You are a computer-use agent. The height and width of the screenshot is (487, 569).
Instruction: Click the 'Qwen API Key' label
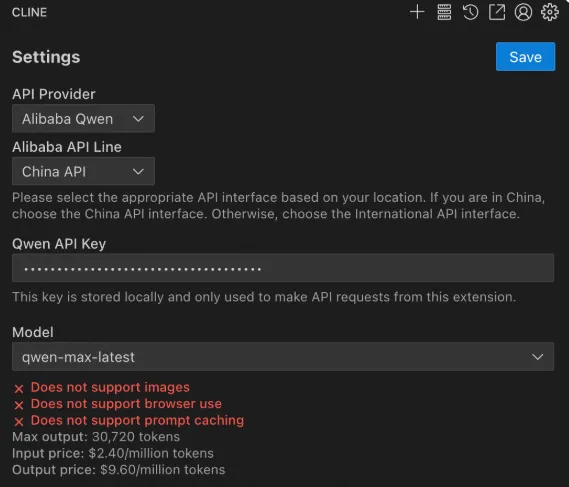click(59, 244)
